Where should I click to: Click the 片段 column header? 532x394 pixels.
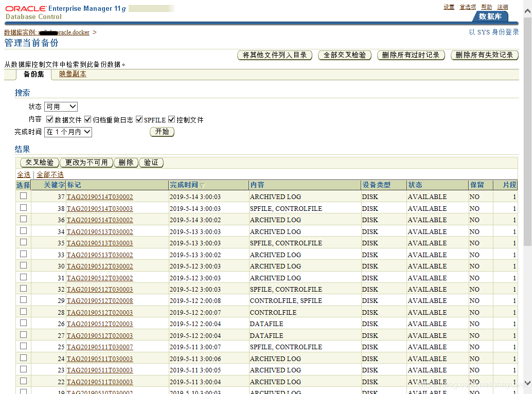click(x=509, y=185)
